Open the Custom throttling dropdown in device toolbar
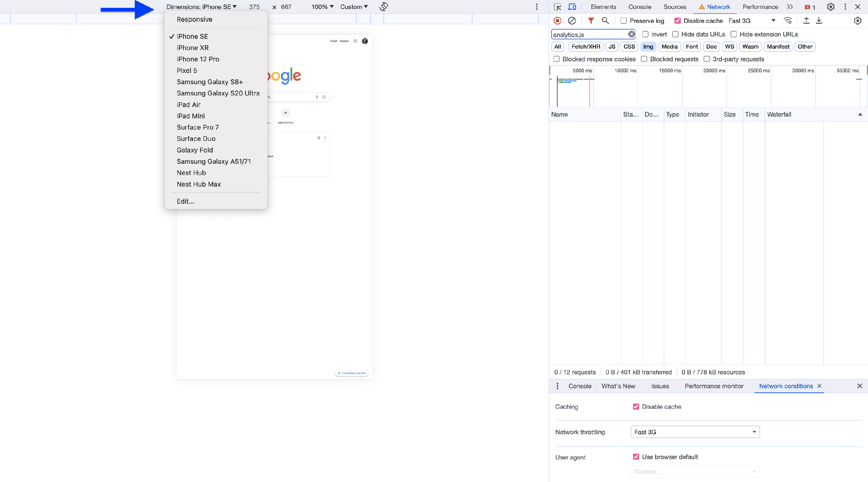 click(354, 7)
